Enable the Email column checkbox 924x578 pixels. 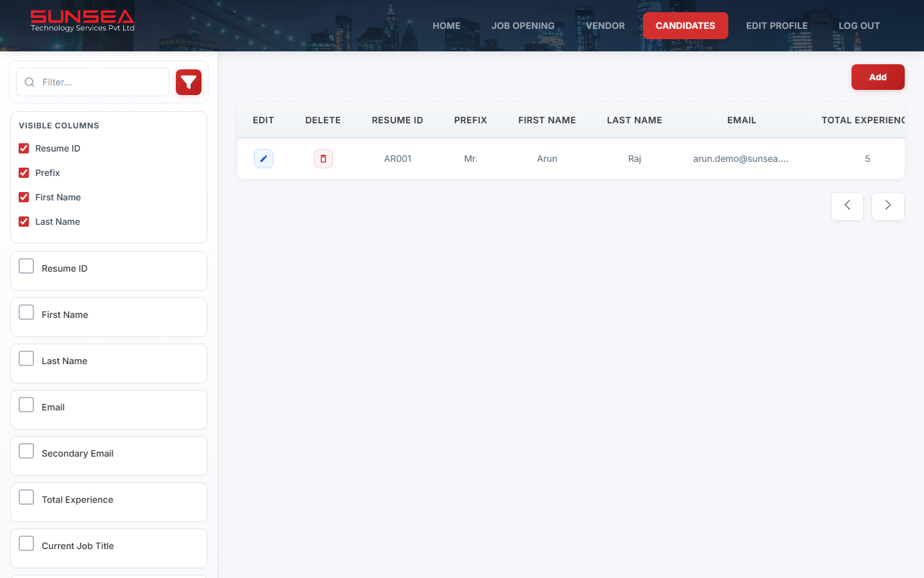pos(26,405)
